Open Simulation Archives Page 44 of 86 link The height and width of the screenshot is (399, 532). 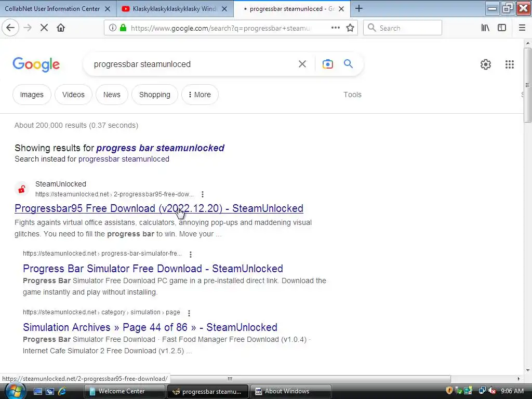150,327
